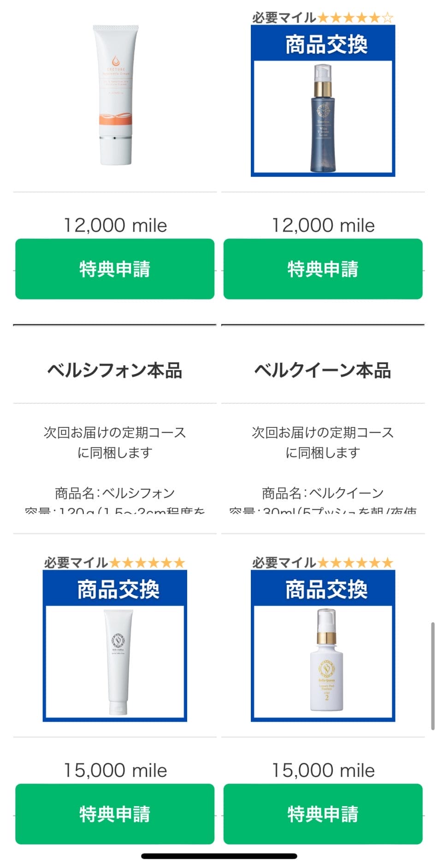Tap 特典申請 under the orange cream tube

click(115, 269)
